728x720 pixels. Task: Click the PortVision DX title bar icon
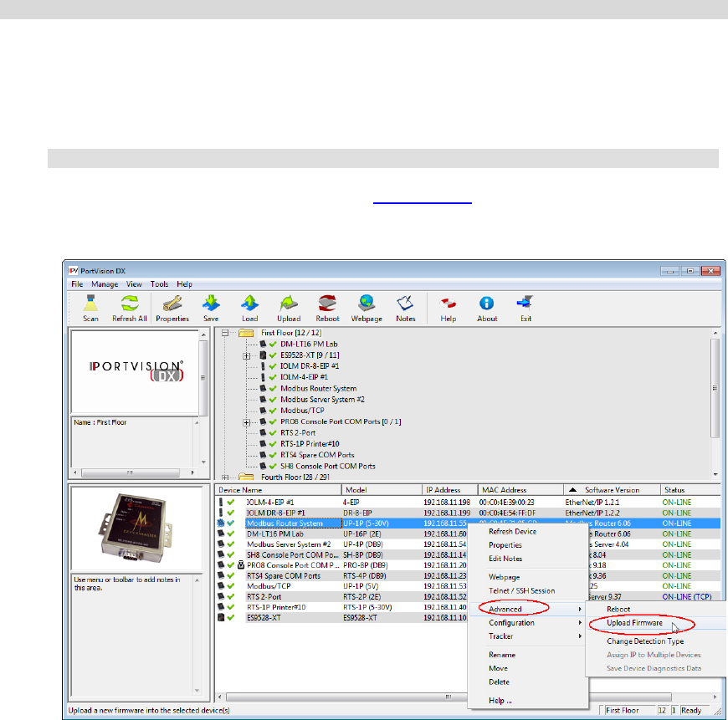pos(74,271)
